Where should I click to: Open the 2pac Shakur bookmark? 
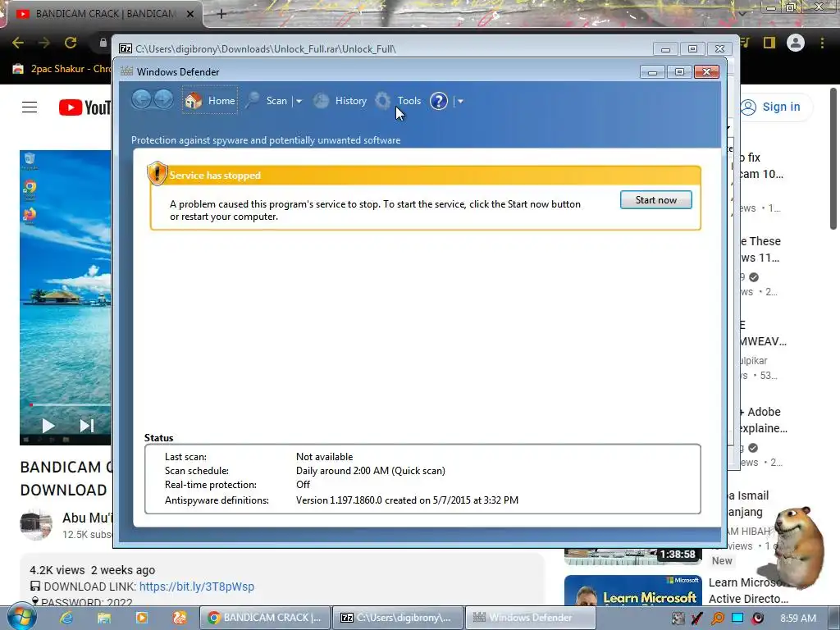pos(62,69)
